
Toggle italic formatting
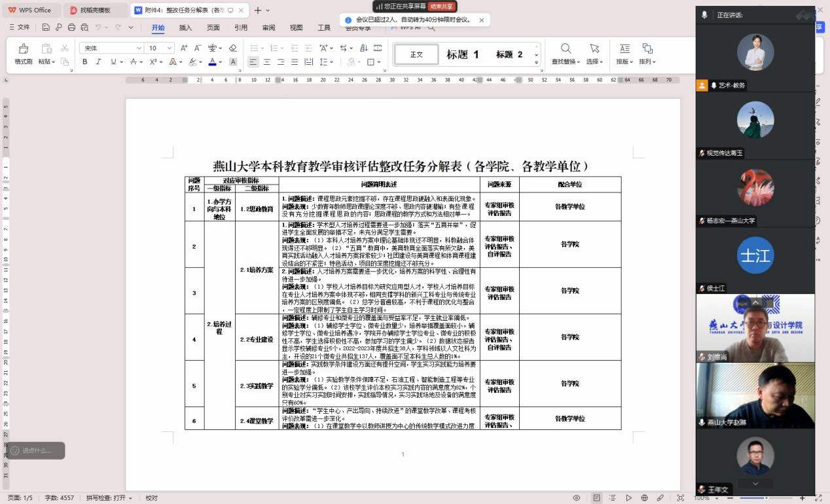click(99, 62)
